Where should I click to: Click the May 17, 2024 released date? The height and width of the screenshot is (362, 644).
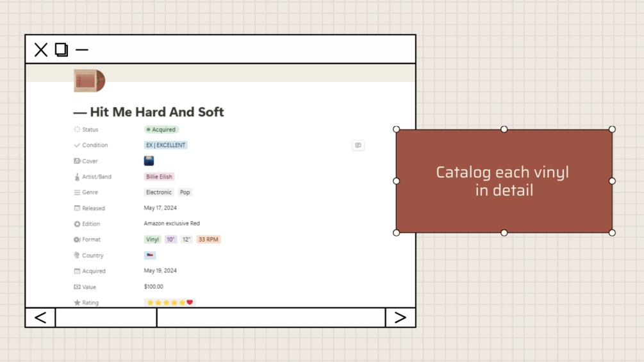(x=160, y=208)
